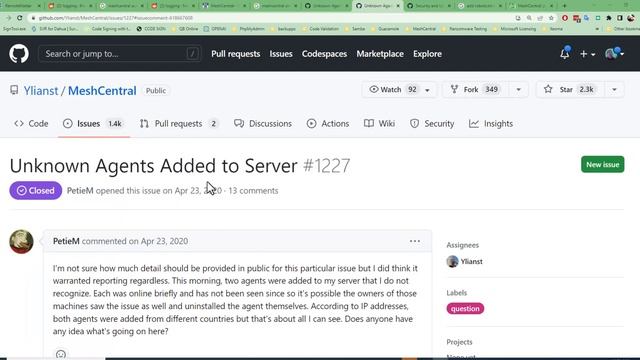Open Pull requests in top navigation

(x=236, y=54)
